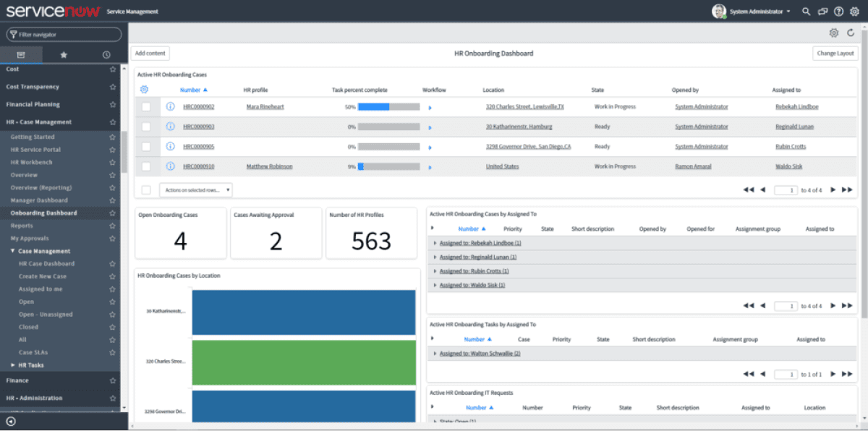Open the help question mark icon

click(x=838, y=12)
